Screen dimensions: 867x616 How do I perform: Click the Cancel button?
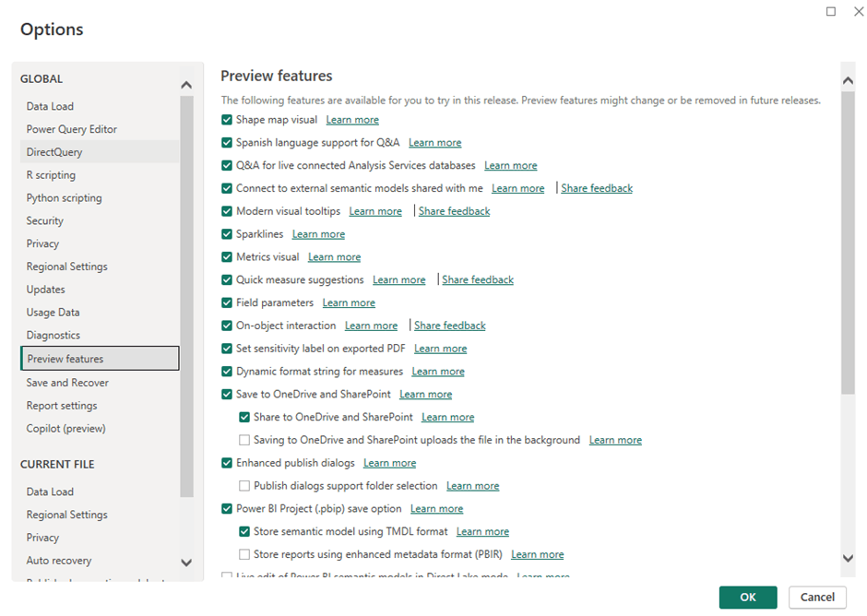click(817, 598)
